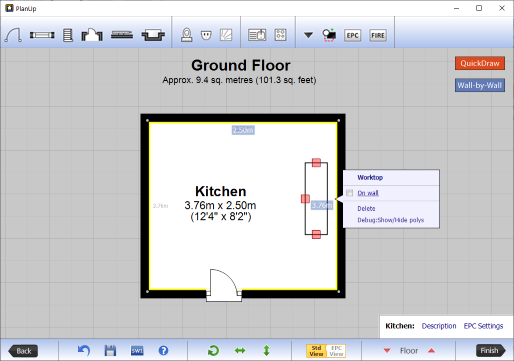Viewport: 514px width, 361px height.
Task: Click the undo arrow icon
Action: 84,350
